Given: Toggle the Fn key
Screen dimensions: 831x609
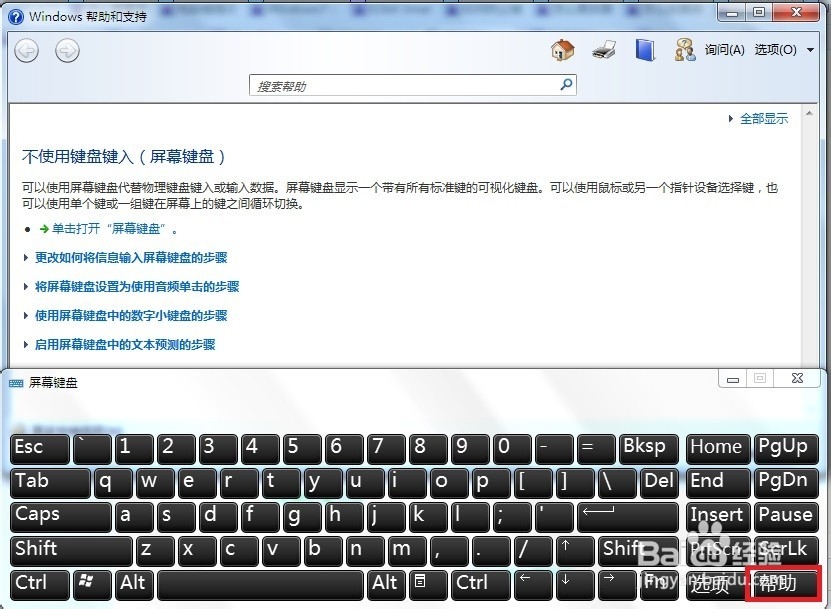Looking at the screenshot, I should point(658,585).
